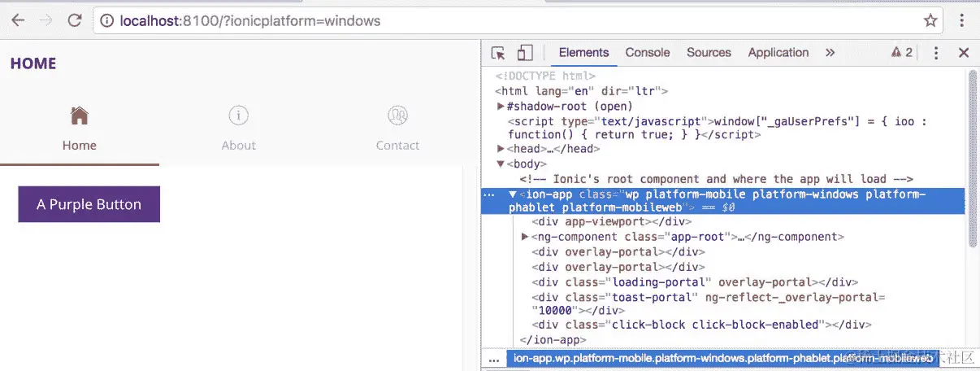Open DevTools customize menu

click(x=936, y=53)
